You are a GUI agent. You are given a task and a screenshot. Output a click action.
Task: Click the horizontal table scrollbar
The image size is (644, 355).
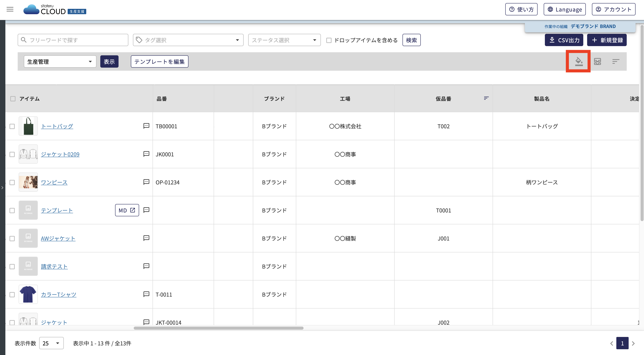(x=218, y=328)
